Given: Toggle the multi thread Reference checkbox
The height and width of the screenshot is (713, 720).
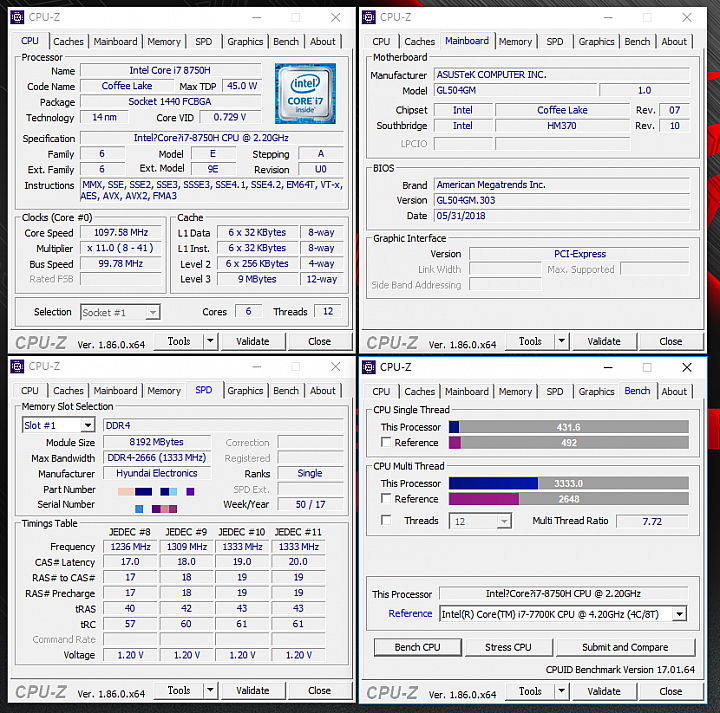Looking at the screenshot, I should coord(386,499).
